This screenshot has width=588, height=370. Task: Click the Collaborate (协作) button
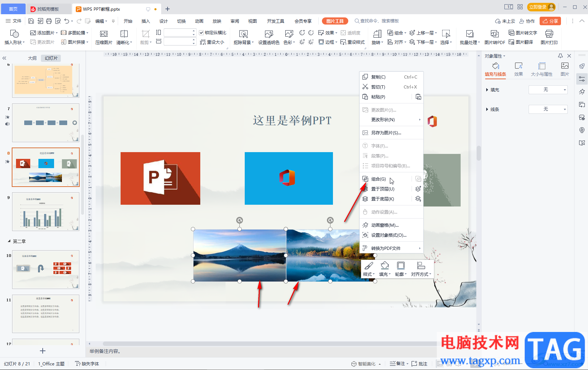pos(527,21)
